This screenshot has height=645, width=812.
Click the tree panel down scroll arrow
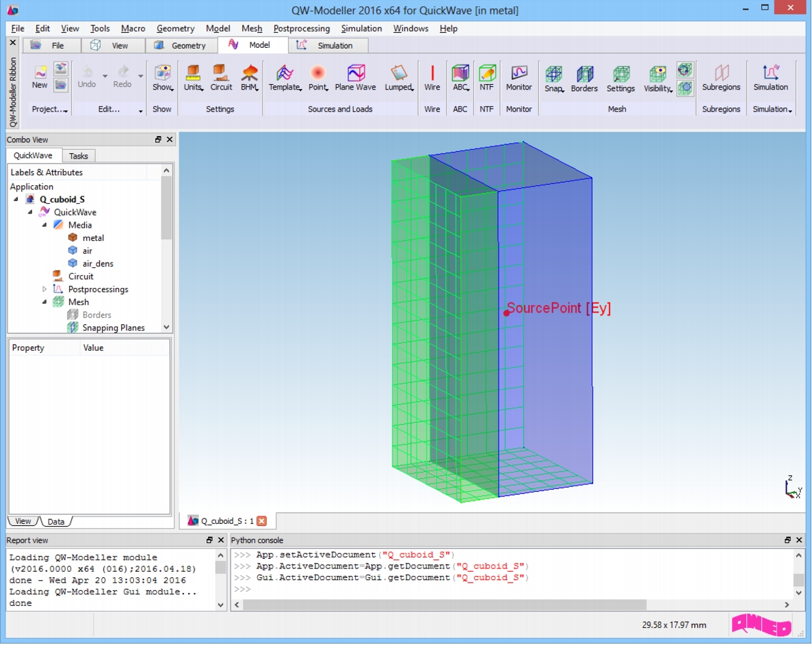(166, 327)
